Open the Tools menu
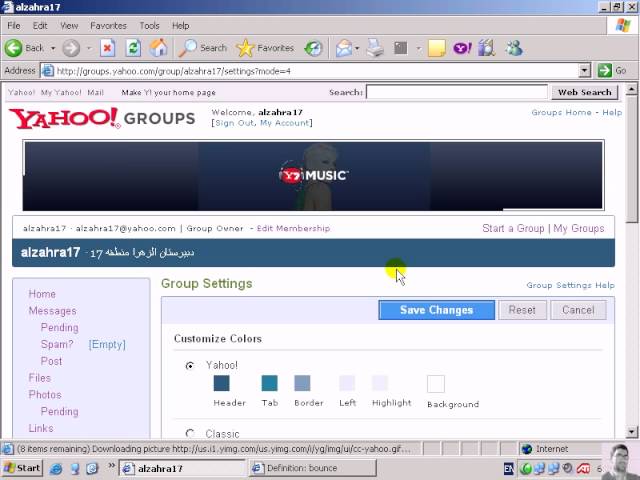This screenshot has width=640, height=480. pyautogui.click(x=149, y=26)
